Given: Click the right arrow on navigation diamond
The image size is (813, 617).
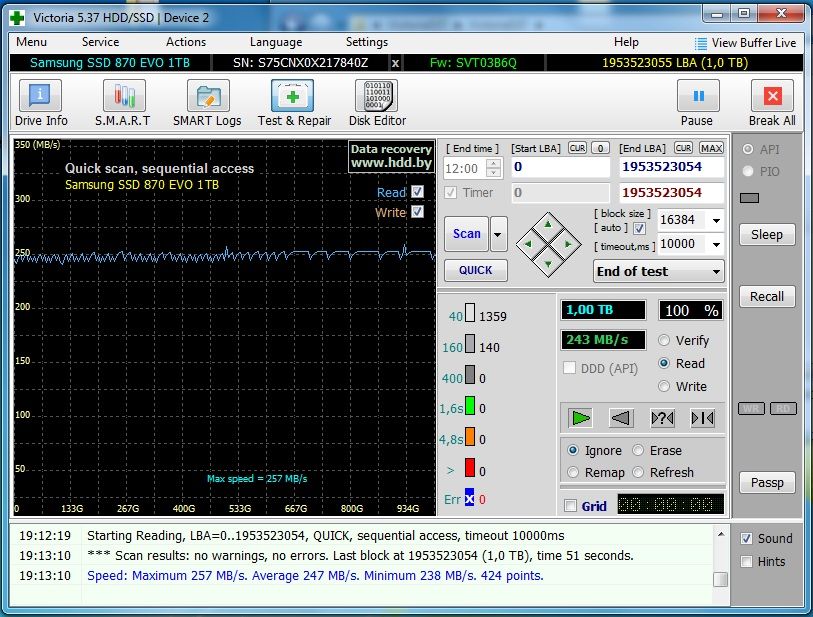Looking at the screenshot, I should coord(568,244).
